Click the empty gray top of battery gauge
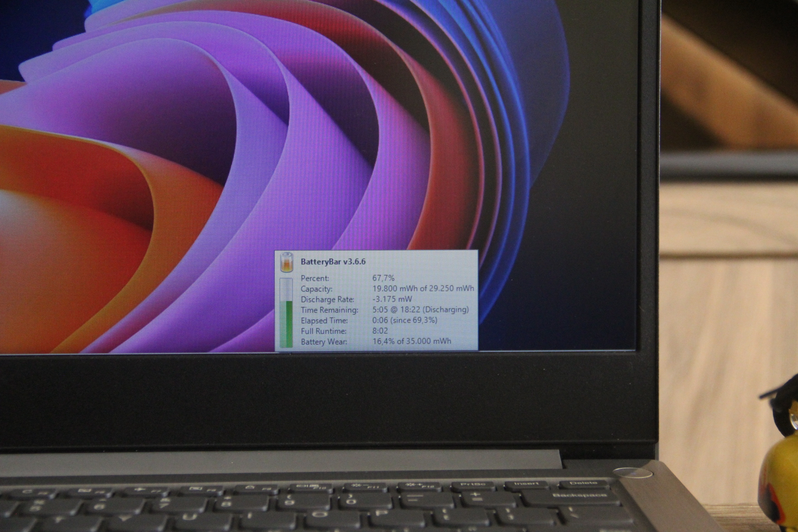The image size is (798, 532). click(286, 289)
